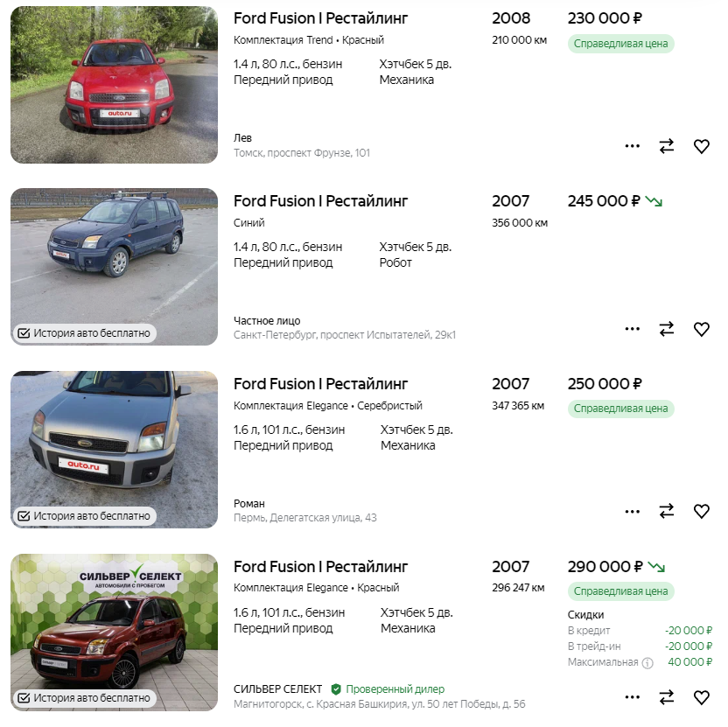Favorite the blue 245 000 ₽ Fusion

(x=701, y=329)
